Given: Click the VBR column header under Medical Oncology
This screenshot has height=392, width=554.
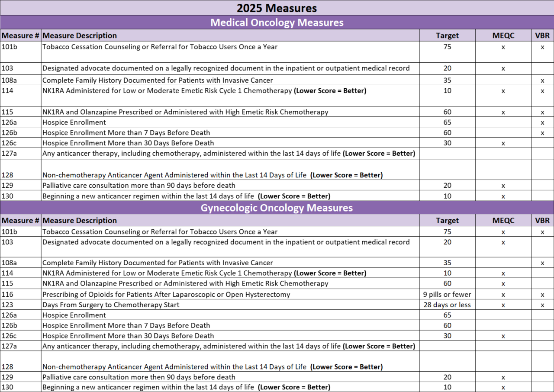Looking at the screenshot, I should 542,35.
